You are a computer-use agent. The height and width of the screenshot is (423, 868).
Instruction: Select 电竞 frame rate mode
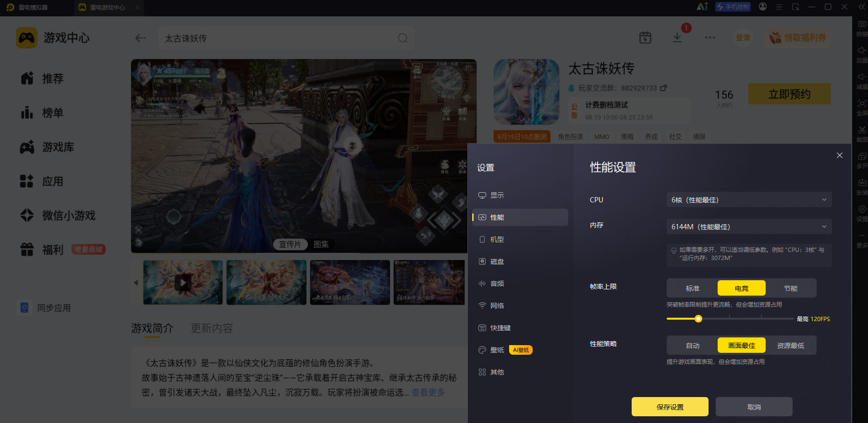[742, 288]
